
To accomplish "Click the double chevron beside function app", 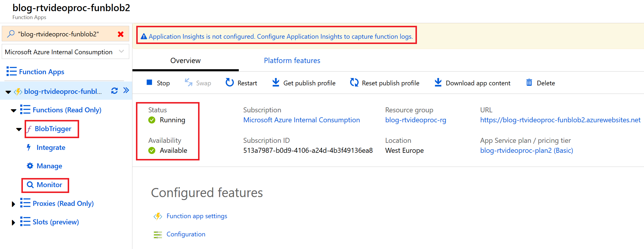I will [x=126, y=90].
